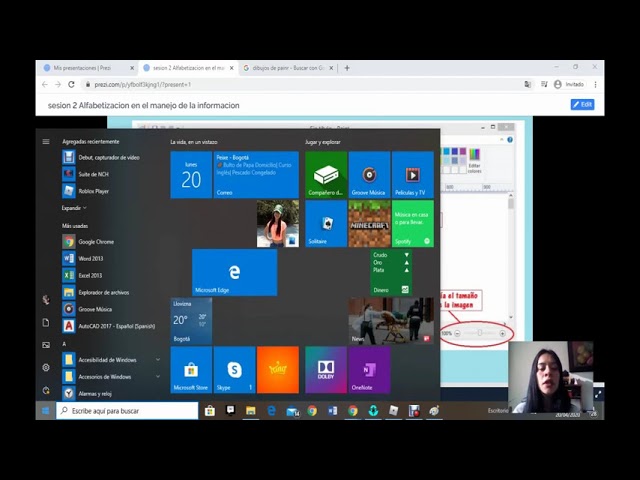Open the Dinero finance tile
Image resolution: width=640 pixels, height=480 pixels.
[x=391, y=272]
